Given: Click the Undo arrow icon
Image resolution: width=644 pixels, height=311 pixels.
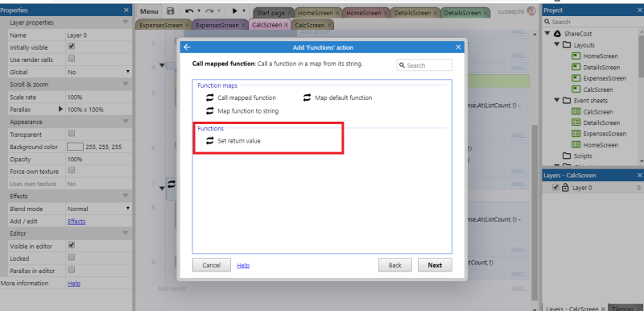Looking at the screenshot, I should tap(189, 11).
